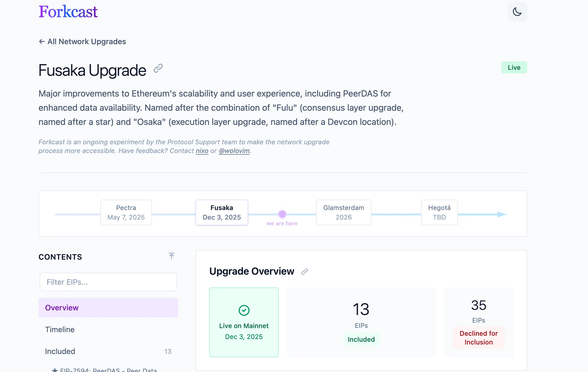This screenshot has height=372, width=588.
Task: Jump to Timeline section in contents
Action: 60,329
